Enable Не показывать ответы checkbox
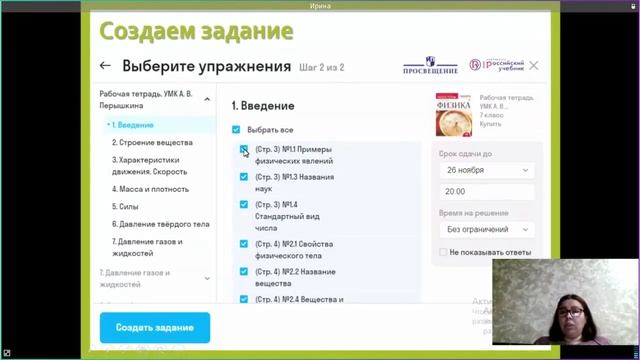Screen dimensions: 640x360 click(443, 252)
